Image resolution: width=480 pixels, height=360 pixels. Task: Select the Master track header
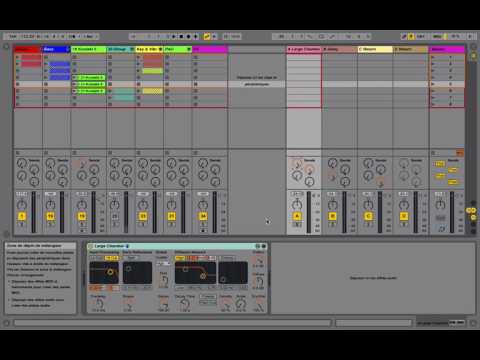447,49
